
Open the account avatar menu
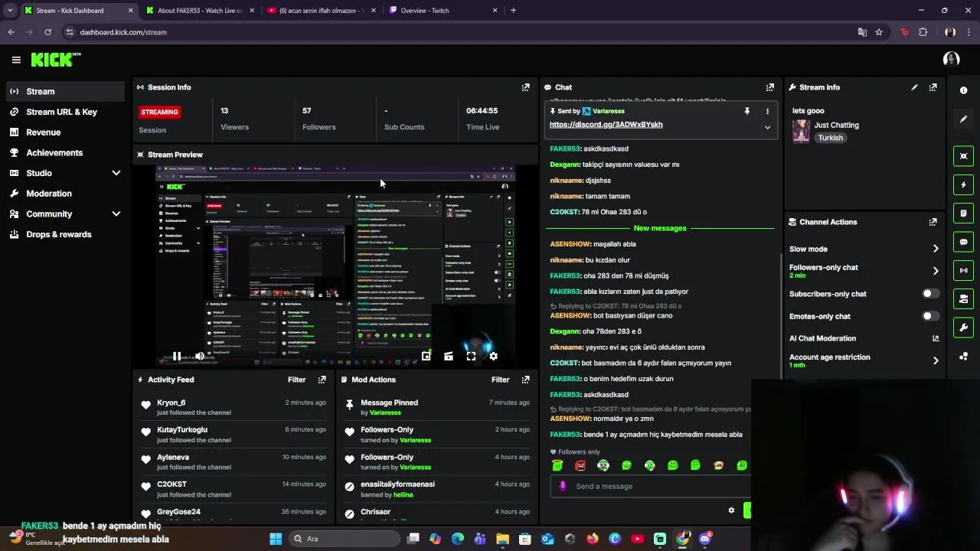coord(951,60)
